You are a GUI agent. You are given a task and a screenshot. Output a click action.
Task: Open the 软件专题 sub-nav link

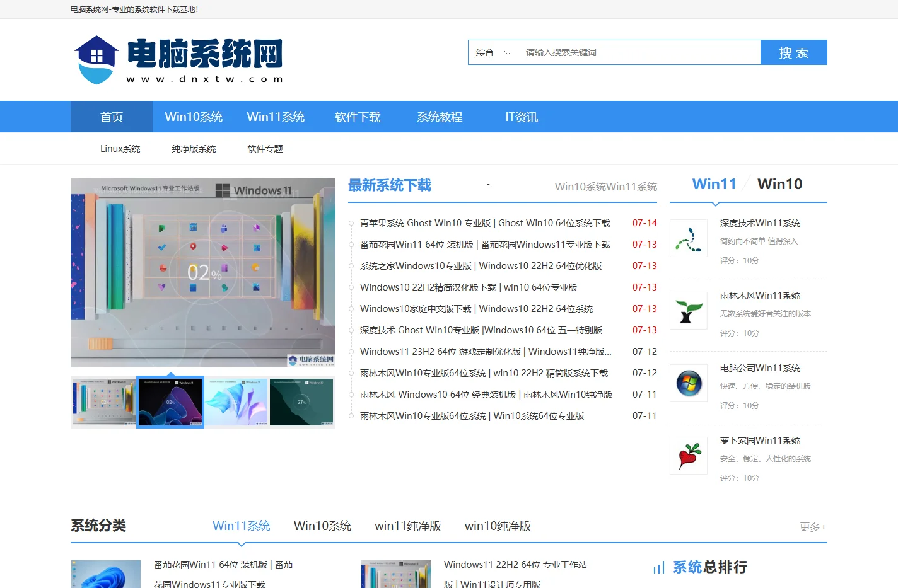[x=265, y=149]
